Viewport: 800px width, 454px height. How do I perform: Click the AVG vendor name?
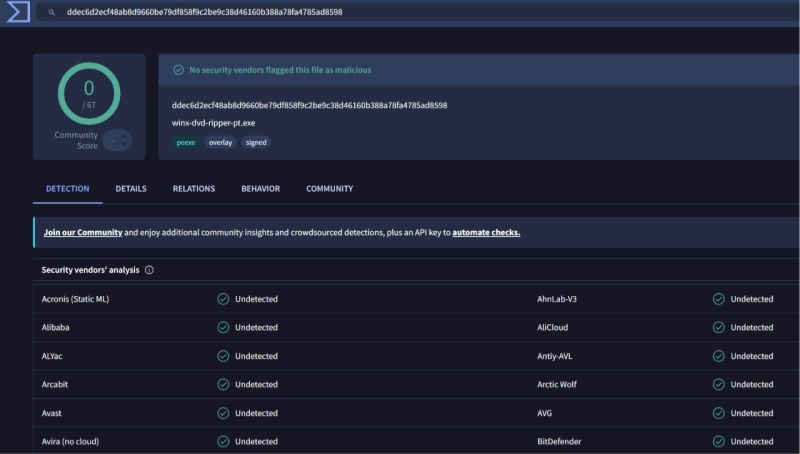tap(544, 413)
